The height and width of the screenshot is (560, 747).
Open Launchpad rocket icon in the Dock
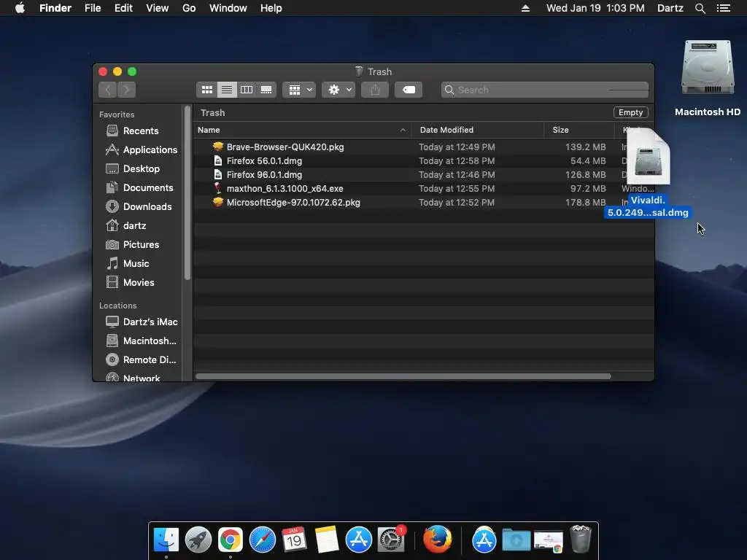click(x=198, y=540)
